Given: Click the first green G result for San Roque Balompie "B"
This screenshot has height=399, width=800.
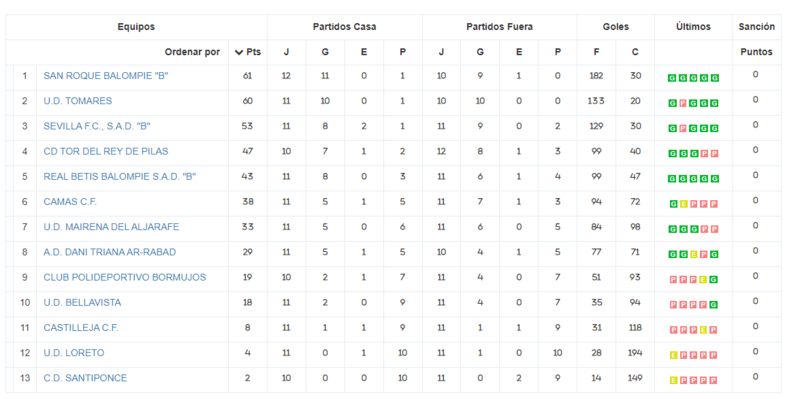Looking at the screenshot, I should (672, 78).
